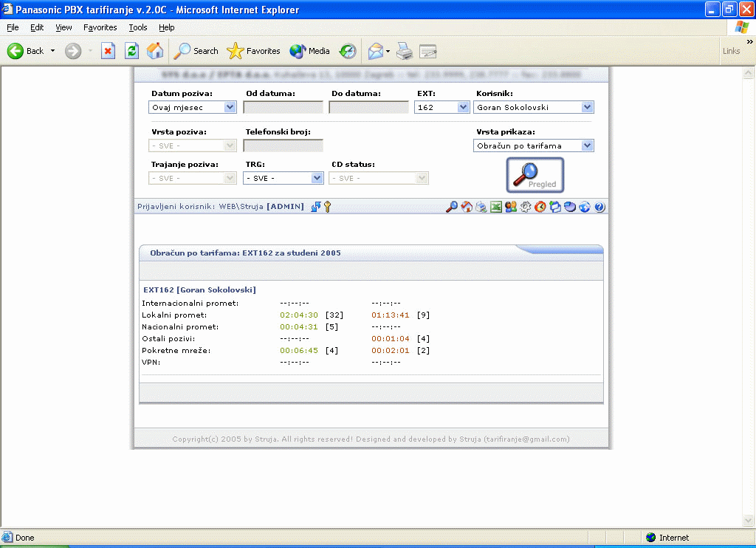Go to the browser Home page icon
756x548 pixels.
pos(155,51)
